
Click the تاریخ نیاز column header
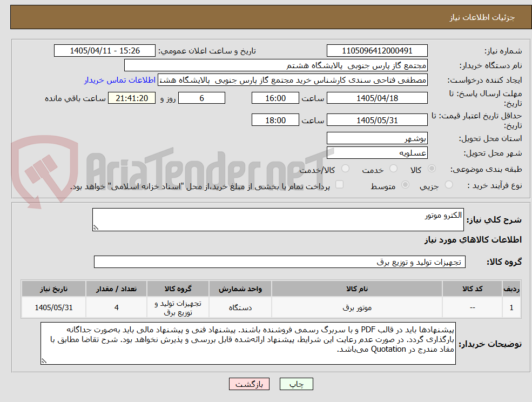click(x=53, y=289)
